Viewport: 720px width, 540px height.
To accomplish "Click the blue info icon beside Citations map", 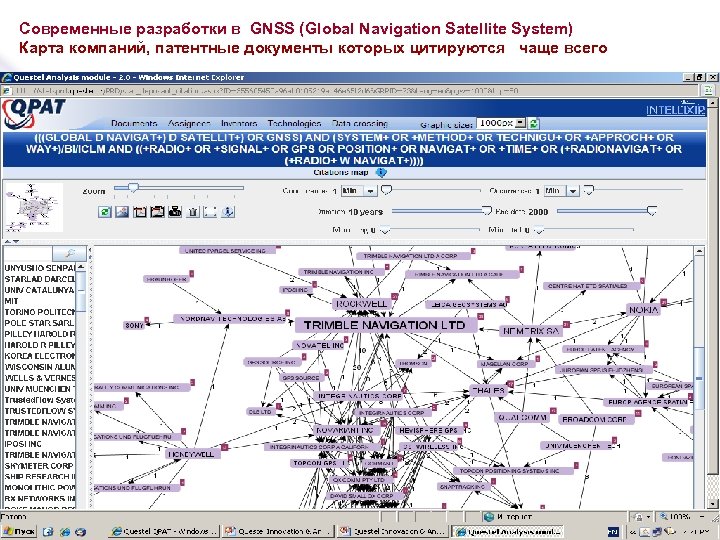I will (381, 173).
